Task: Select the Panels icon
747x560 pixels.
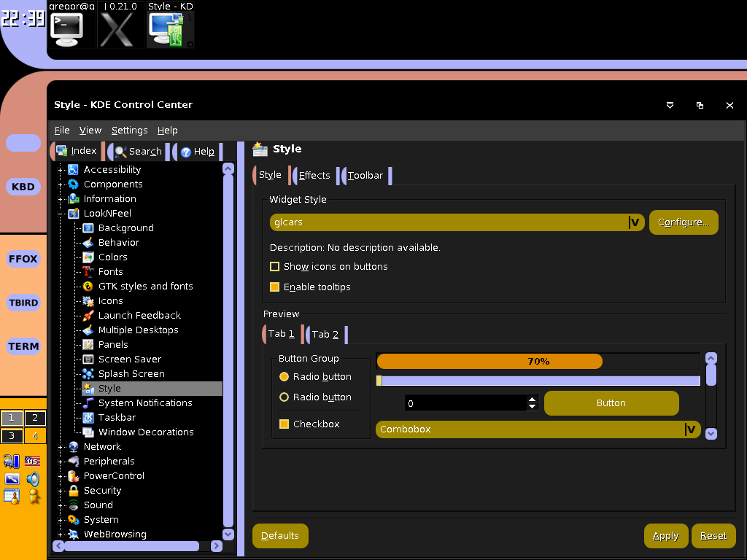Action: click(88, 345)
